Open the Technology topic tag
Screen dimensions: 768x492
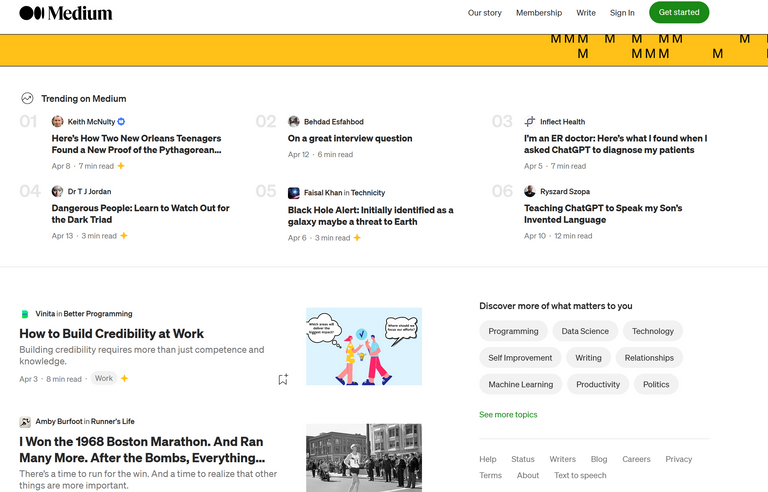(652, 331)
